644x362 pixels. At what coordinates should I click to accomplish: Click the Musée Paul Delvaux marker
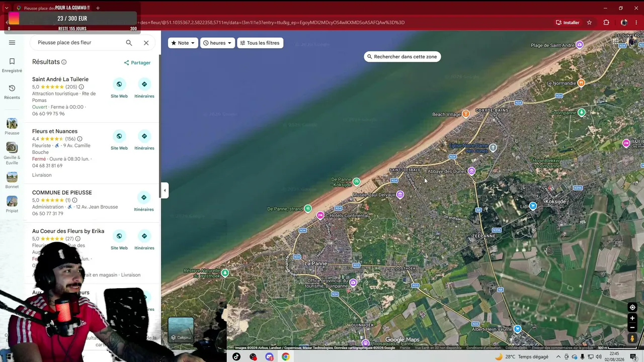[x=400, y=195]
